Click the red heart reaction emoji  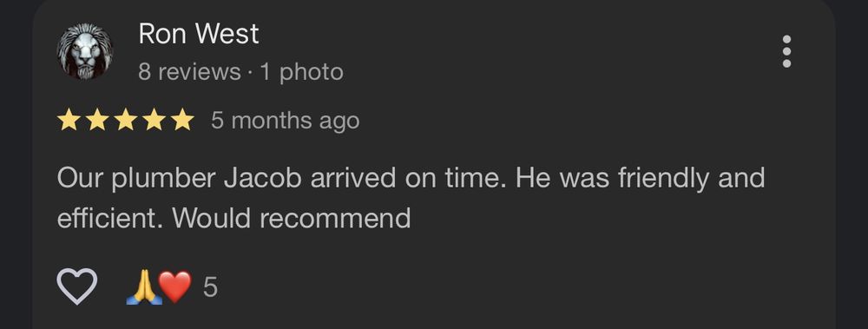tap(175, 287)
